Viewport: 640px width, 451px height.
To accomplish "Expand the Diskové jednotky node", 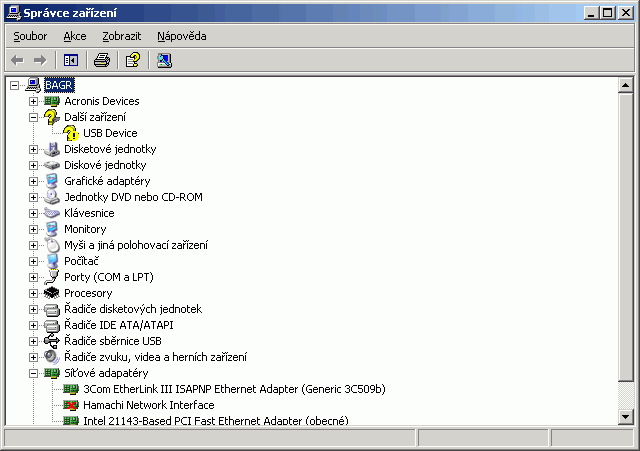I will (33, 165).
